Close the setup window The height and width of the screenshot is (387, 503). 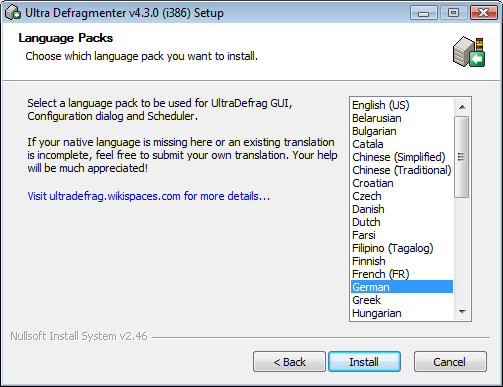(x=484, y=13)
